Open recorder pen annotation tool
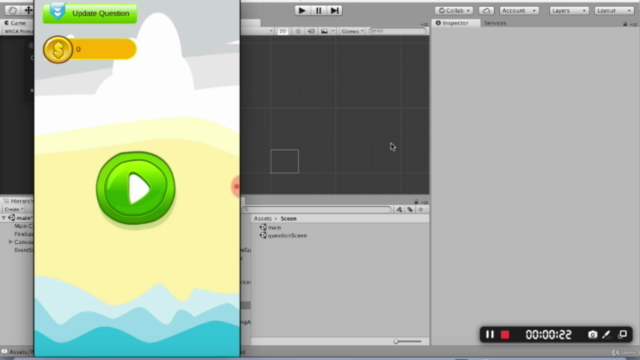 pyautogui.click(x=606, y=335)
